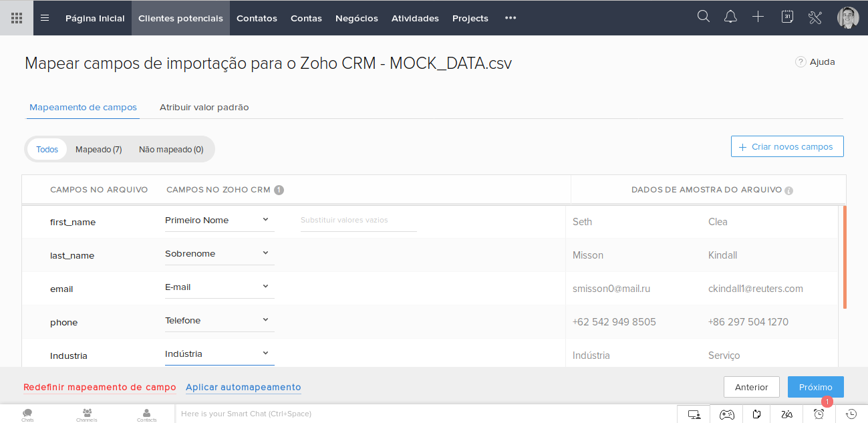Image resolution: width=868 pixels, height=423 pixels.
Task: Open Negócios module
Action: click(357, 18)
